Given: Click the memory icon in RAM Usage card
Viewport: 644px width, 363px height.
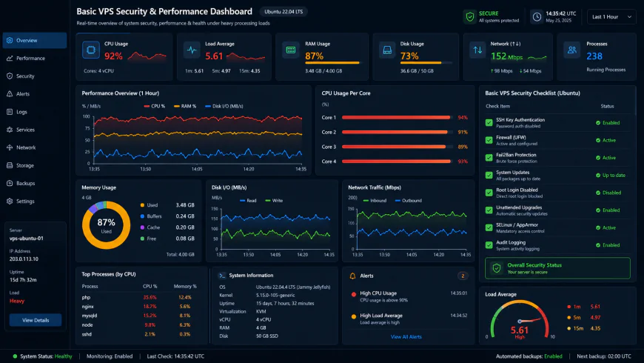Looking at the screenshot, I should pos(291,50).
